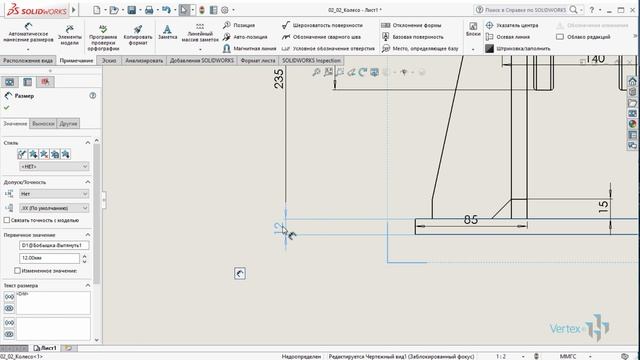Click the Undo arrow icon
The width and height of the screenshot is (640, 360).
(x=166, y=10)
